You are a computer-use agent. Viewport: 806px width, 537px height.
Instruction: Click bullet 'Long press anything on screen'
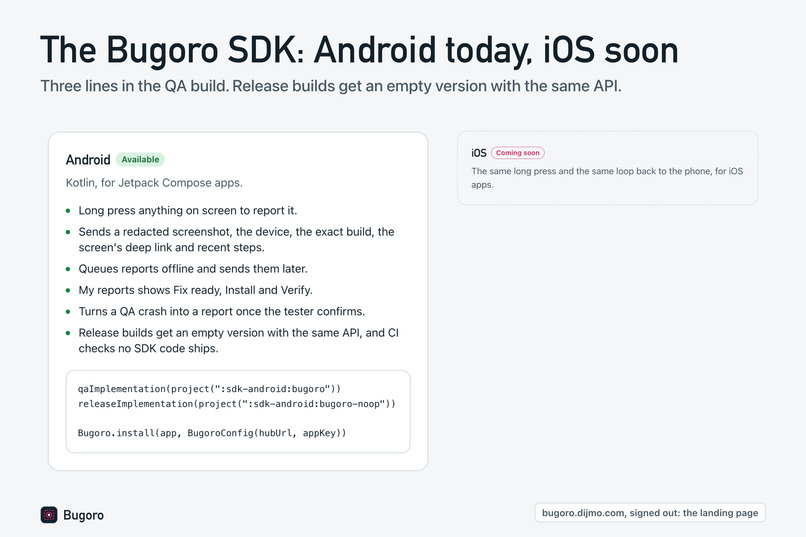188,210
